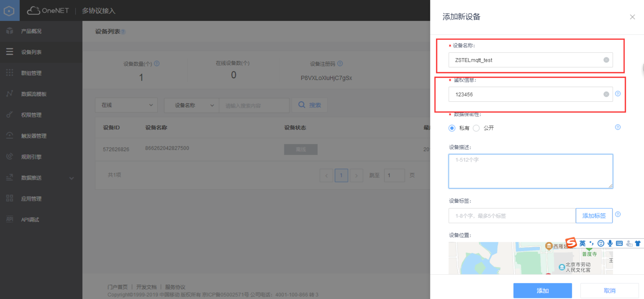644x299 pixels.
Task: Click help icon beside 添加标签
Action: 618,214
